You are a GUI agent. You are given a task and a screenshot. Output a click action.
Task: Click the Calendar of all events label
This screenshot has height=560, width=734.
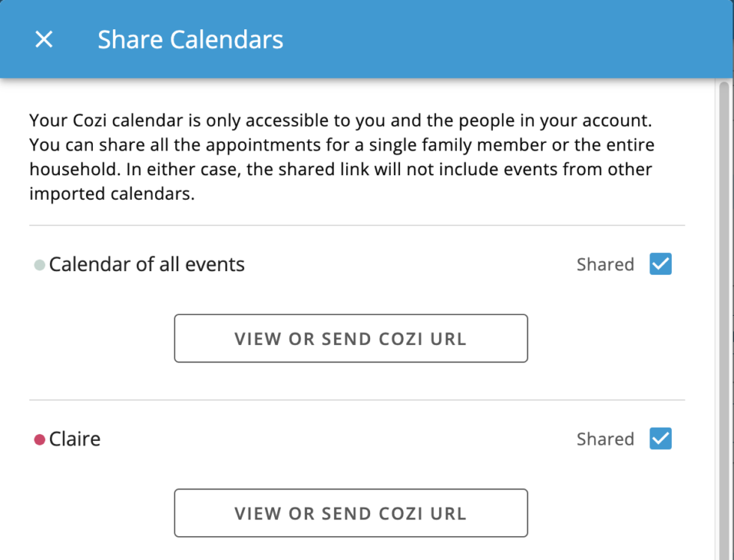pyautogui.click(x=147, y=264)
